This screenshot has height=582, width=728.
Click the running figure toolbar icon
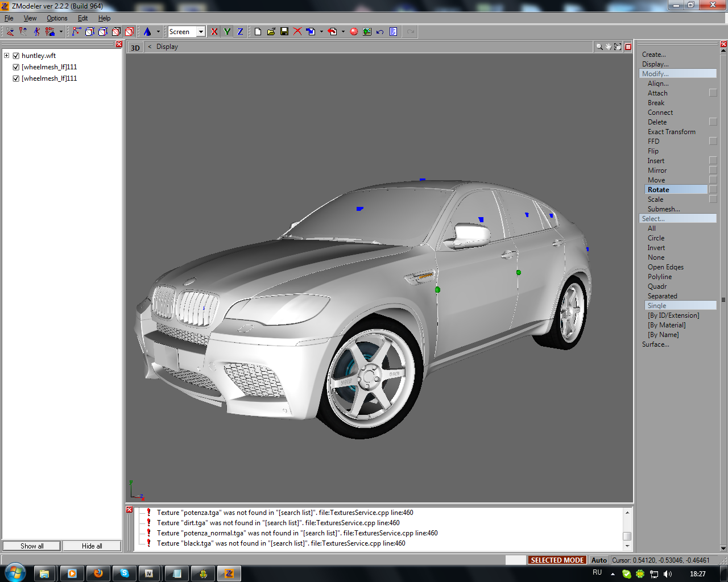click(x=36, y=32)
